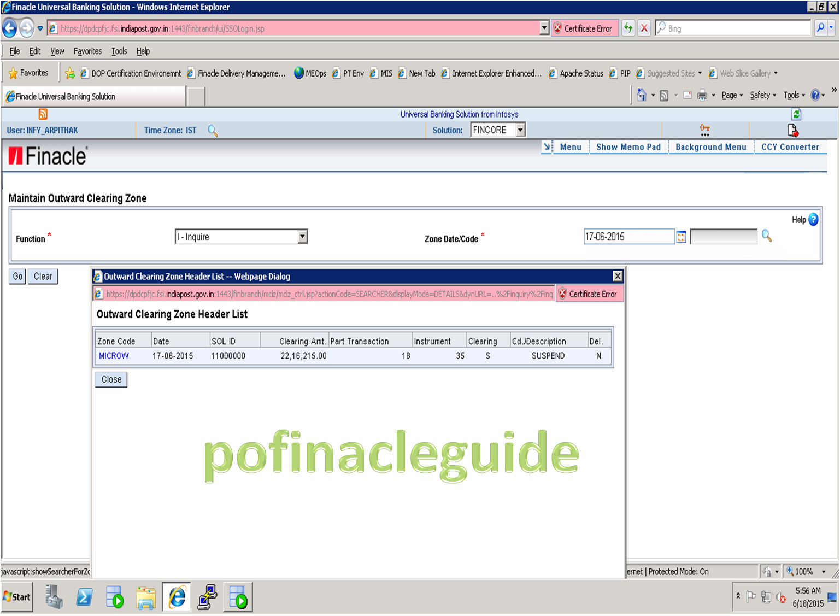
Task: Select Show Memo Pad from the Finacle menu
Action: pos(628,146)
